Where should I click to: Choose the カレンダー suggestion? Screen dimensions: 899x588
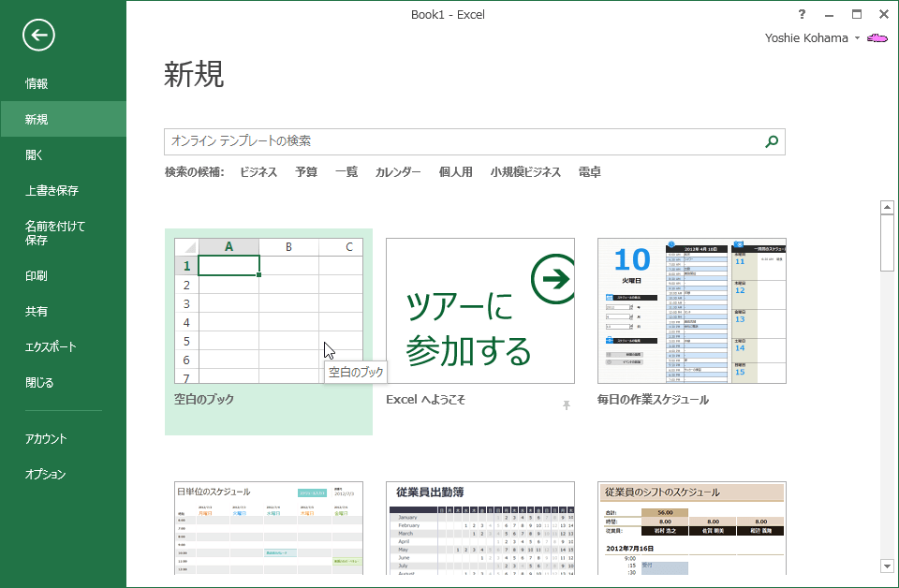point(398,172)
